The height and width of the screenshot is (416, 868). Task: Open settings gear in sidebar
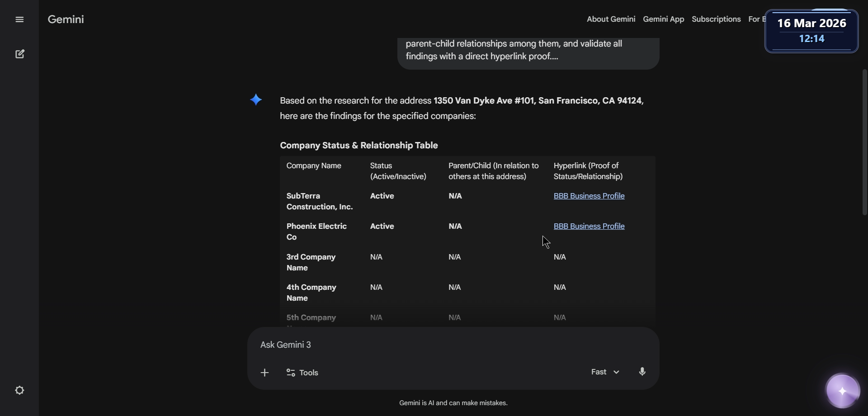coord(19,390)
